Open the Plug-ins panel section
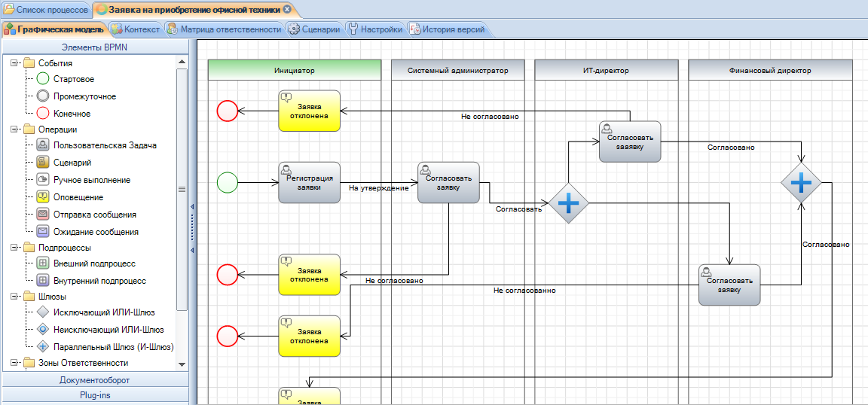868x405 pixels. coord(95,395)
